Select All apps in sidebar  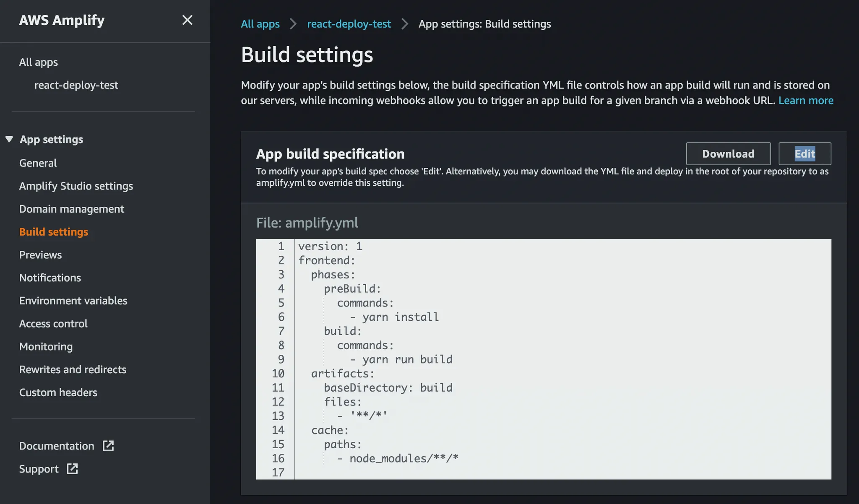[x=38, y=62]
